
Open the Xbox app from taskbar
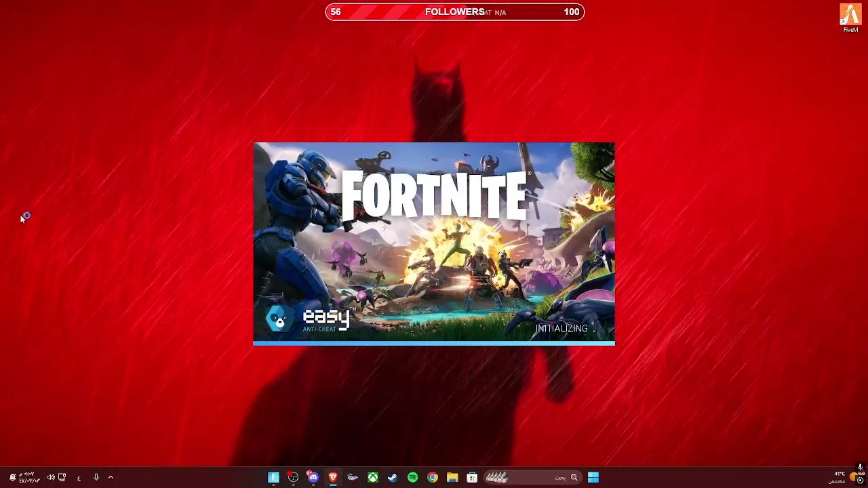[373, 477]
